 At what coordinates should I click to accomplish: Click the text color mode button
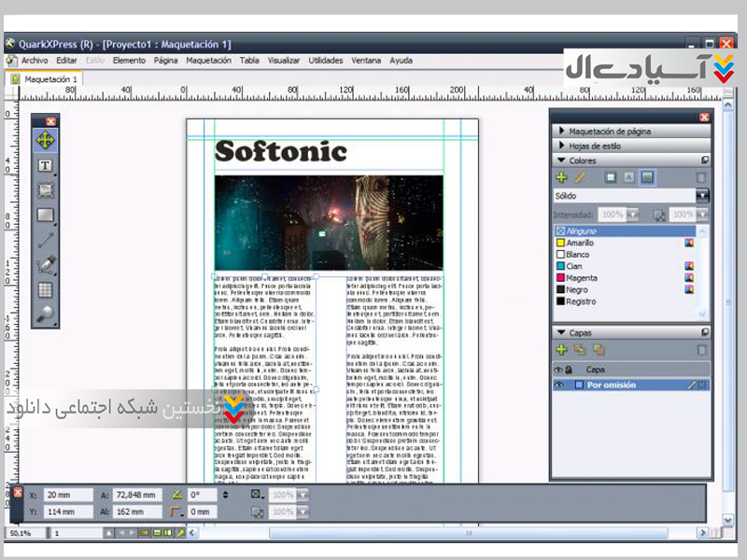628,177
